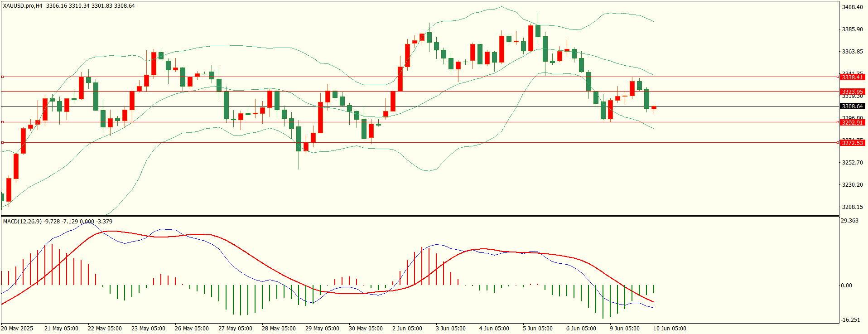Click the 29.363 MACD scale value

(849, 221)
